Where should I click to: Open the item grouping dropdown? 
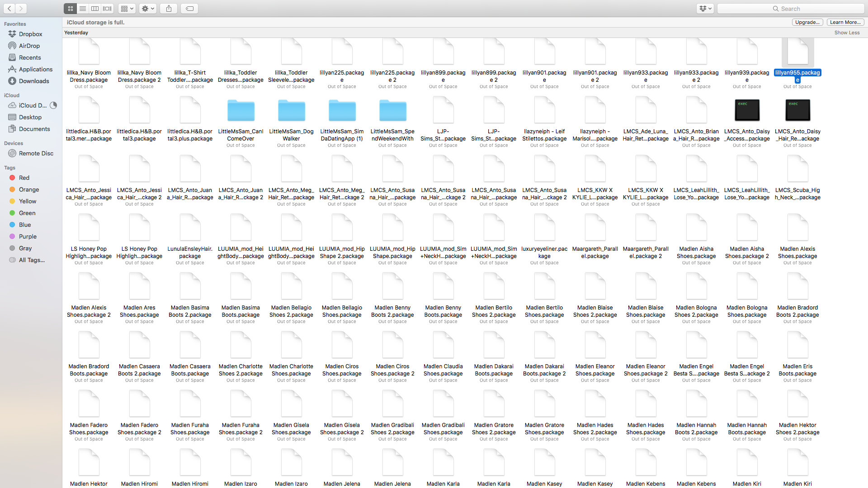pos(127,9)
